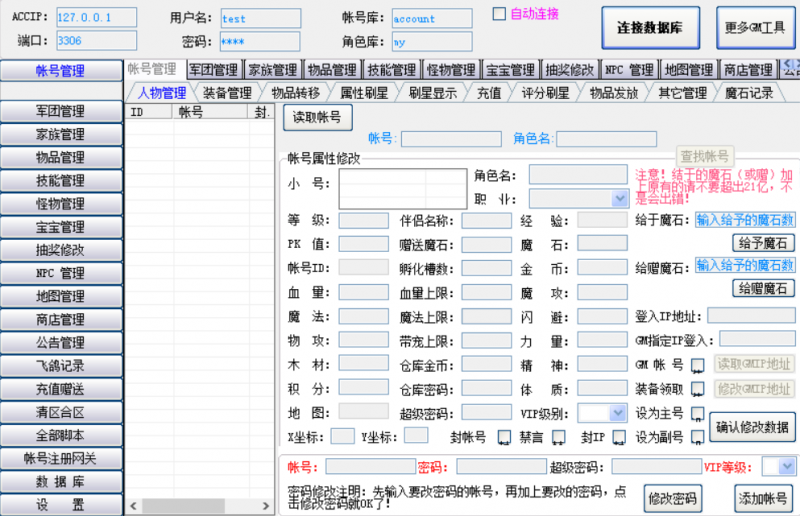Open 数据库 in the left sidebar
This screenshot has width=800, height=516.
(61, 482)
